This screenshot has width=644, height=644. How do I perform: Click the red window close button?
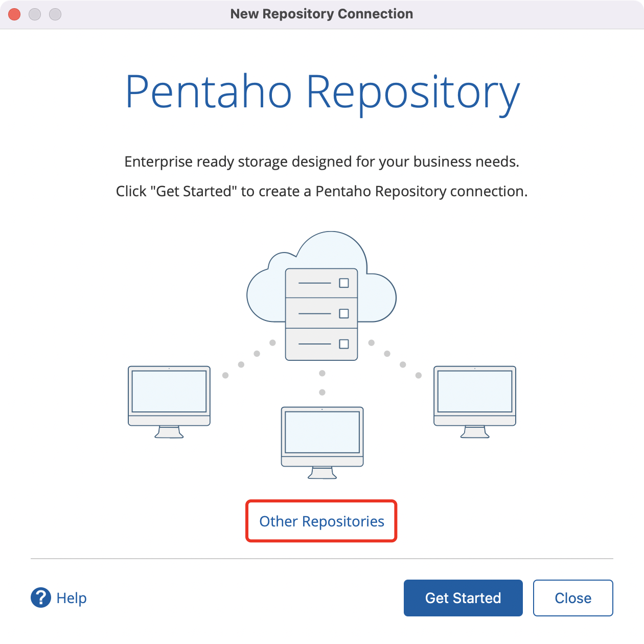[x=14, y=14]
